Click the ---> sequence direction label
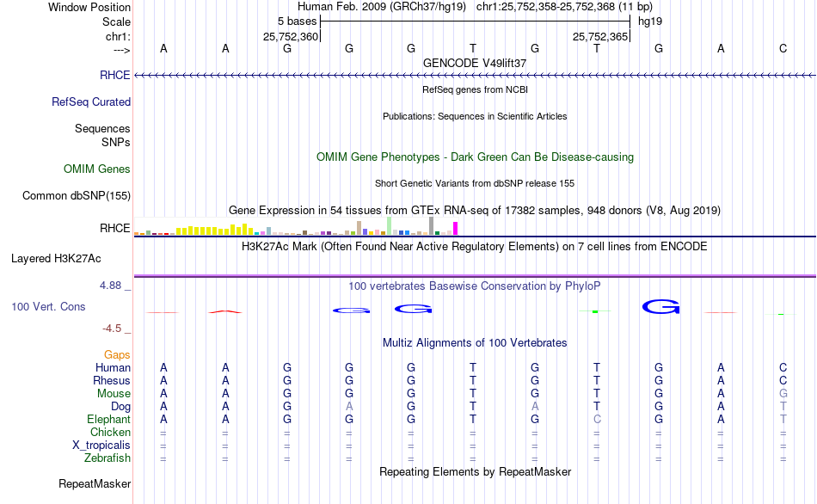The width and height of the screenshot is (817, 504). click(121, 50)
